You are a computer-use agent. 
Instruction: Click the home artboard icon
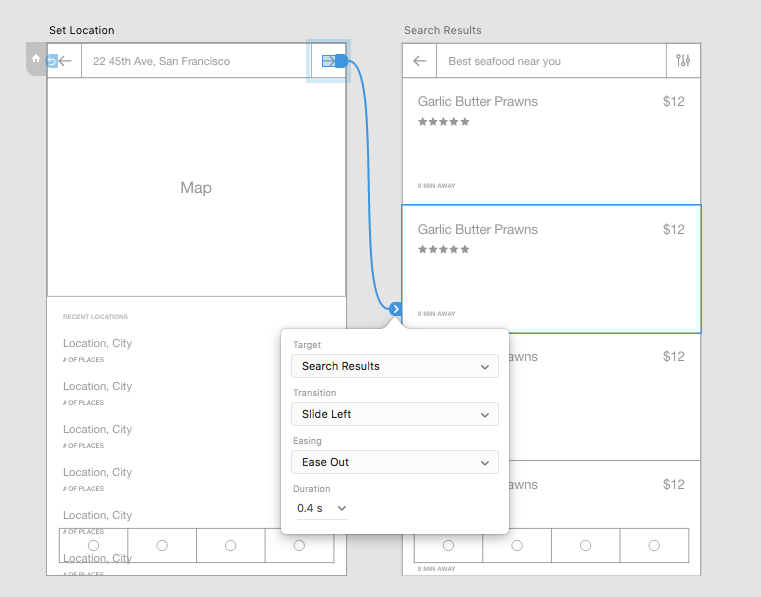tap(36, 59)
